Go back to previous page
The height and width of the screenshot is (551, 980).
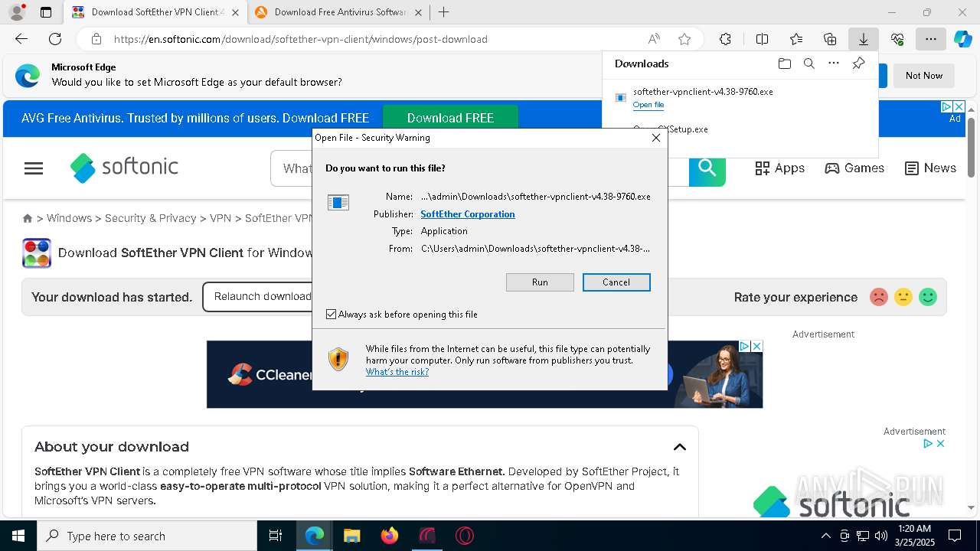point(21,39)
